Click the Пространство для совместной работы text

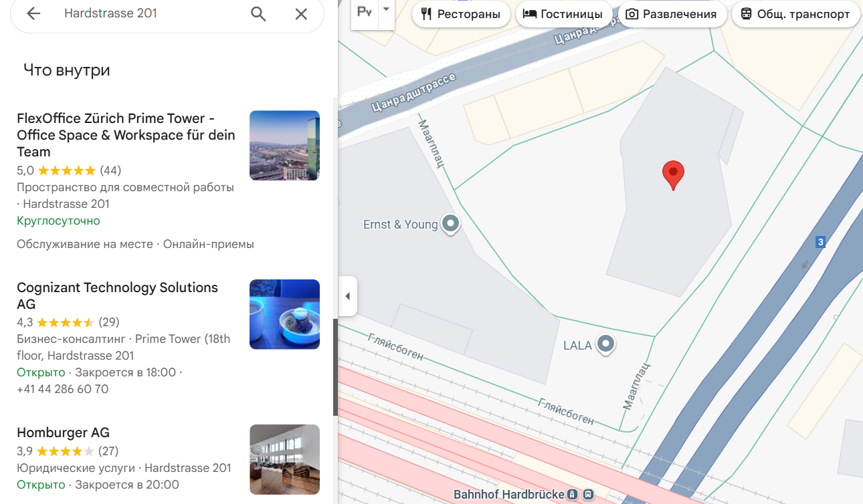(x=125, y=187)
